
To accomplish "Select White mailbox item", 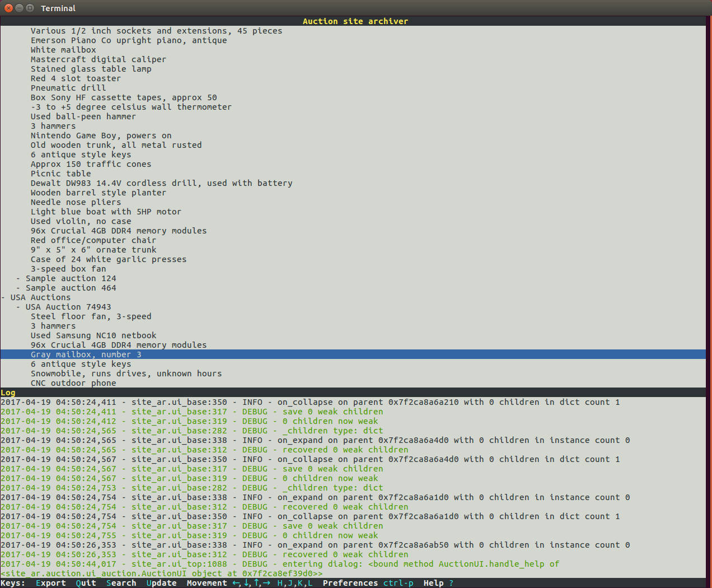I will pyautogui.click(x=63, y=50).
